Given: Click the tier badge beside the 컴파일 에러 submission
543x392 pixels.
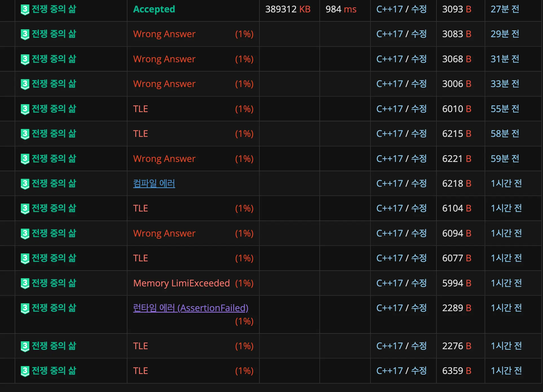Looking at the screenshot, I should 25,184.
